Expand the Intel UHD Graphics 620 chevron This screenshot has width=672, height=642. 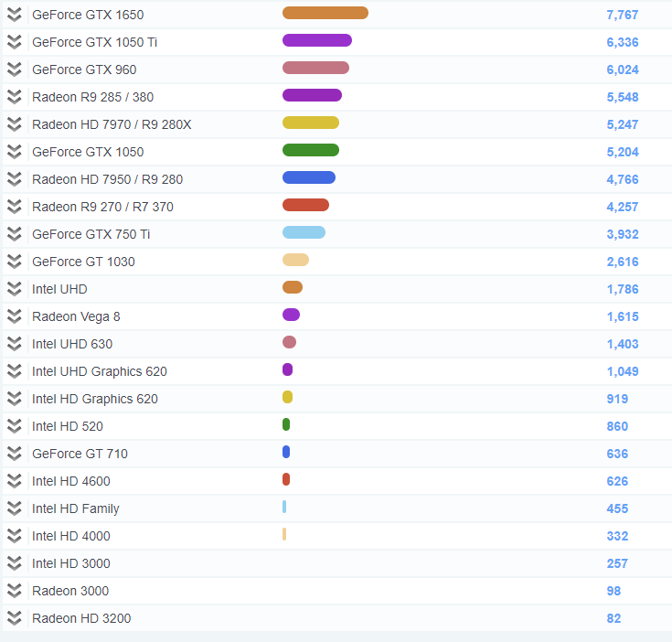click(14, 371)
